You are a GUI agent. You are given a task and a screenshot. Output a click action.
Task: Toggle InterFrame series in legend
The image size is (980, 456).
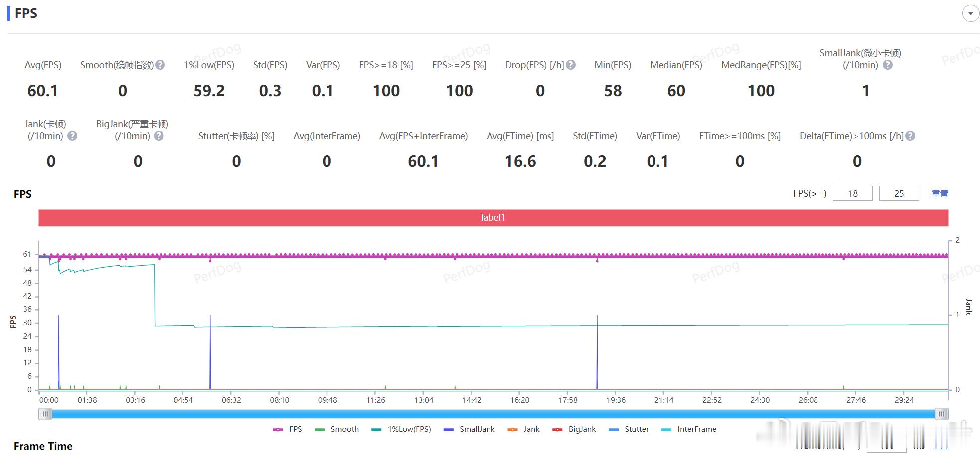click(689, 429)
